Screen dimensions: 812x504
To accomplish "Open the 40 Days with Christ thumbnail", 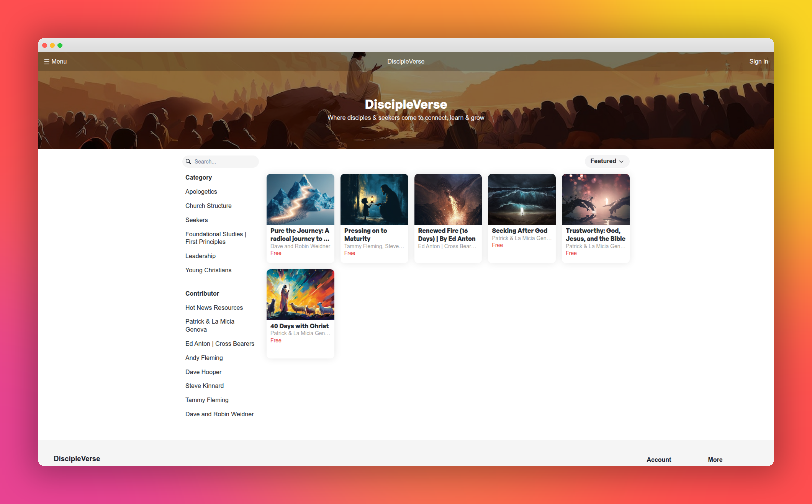I will [x=300, y=295].
